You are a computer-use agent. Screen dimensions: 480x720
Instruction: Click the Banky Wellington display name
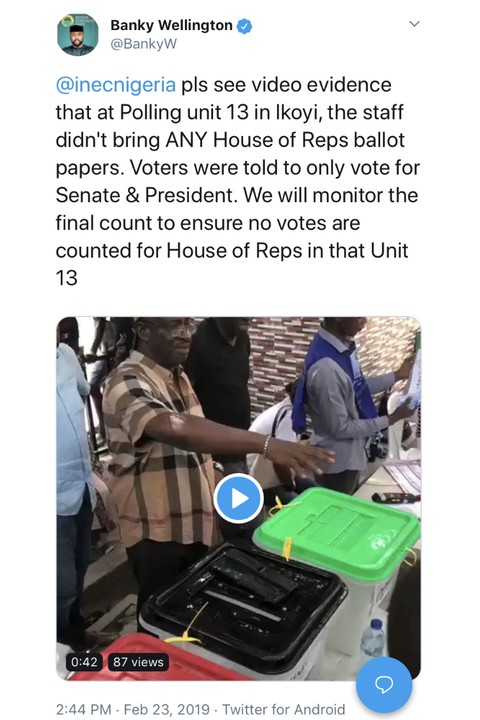tap(171, 25)
